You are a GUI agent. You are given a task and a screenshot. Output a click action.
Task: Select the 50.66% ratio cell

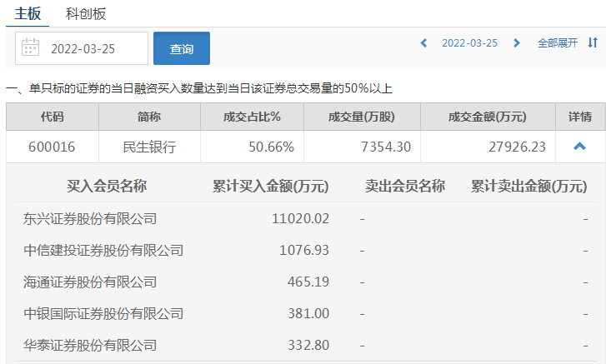(x=252, y=147)
